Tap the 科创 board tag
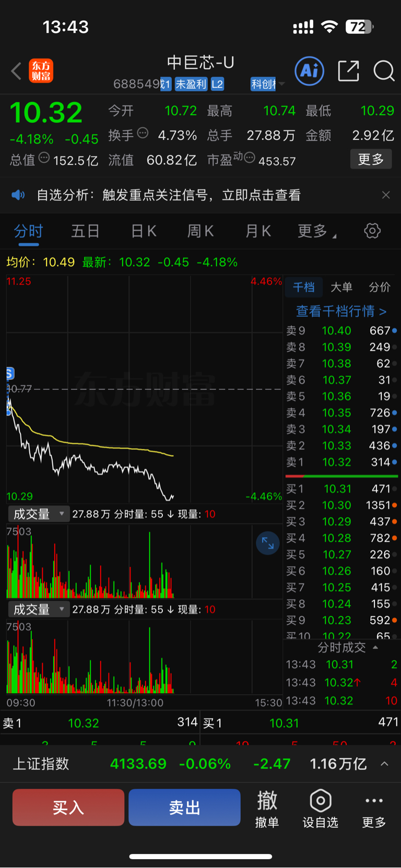Screen dimensions: 401x868 tap(263, 84)
